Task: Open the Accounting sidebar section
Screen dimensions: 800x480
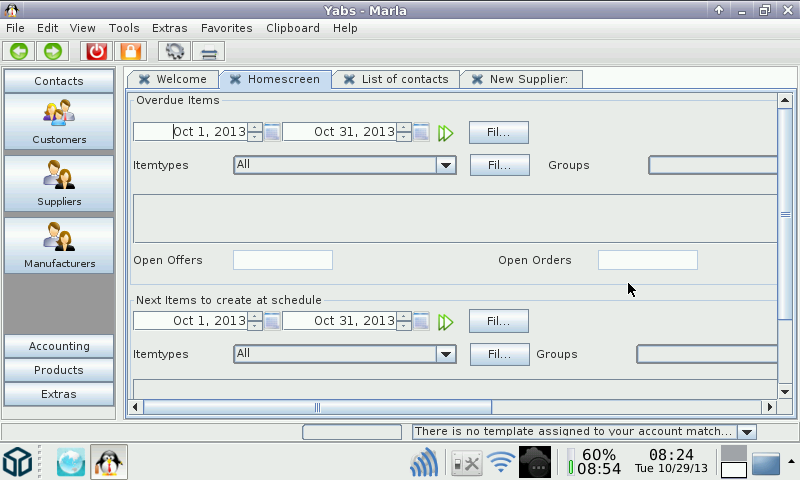Action: coord(59,346)
